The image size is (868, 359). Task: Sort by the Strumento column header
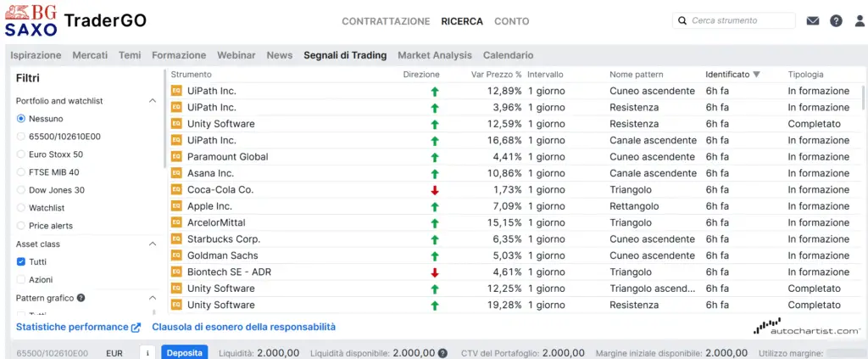tap(191, 74)
